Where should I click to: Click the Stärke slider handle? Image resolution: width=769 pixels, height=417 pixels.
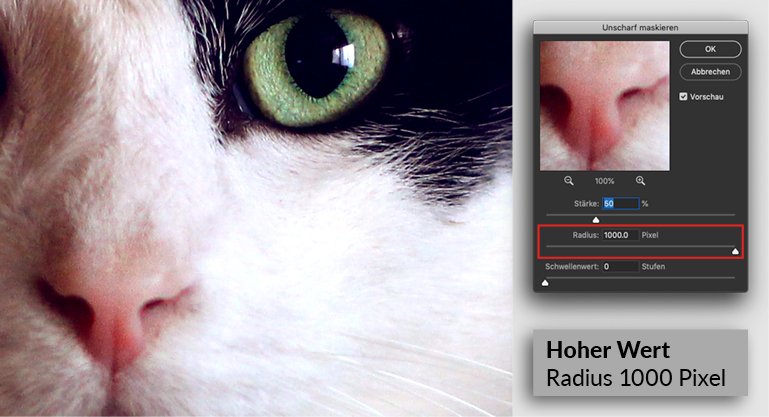coord(596,220)
